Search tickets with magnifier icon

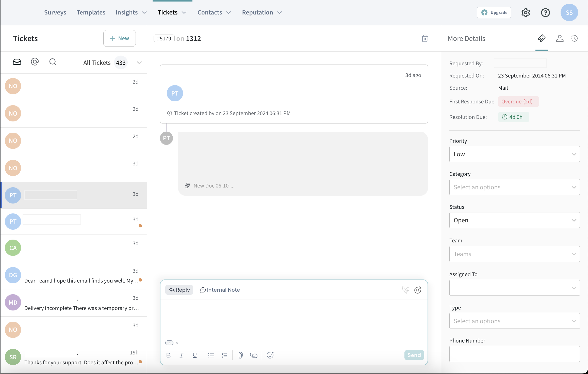pyautogui.click(x=53, y=62)
